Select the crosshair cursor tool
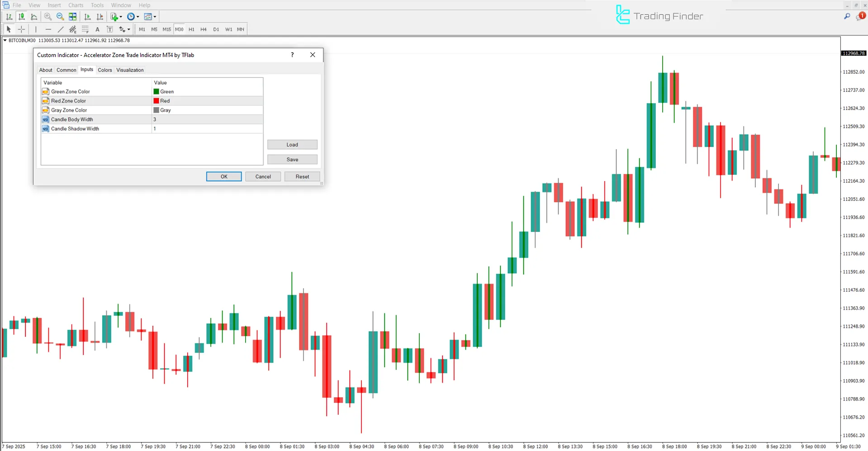This screenshot has width=868, height=451. point(21,29)
